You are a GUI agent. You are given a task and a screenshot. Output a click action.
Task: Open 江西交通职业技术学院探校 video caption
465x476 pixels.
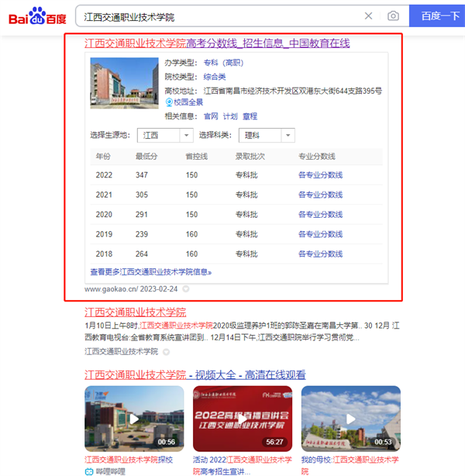pyautogui.click(x=129, y=460)
